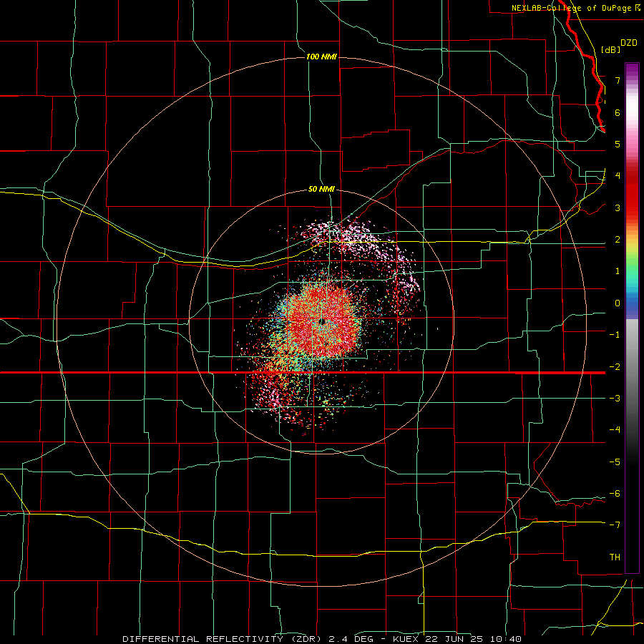Click the colorbar tick value 0
The image size is (644, 644).
[x=618, y=303]
